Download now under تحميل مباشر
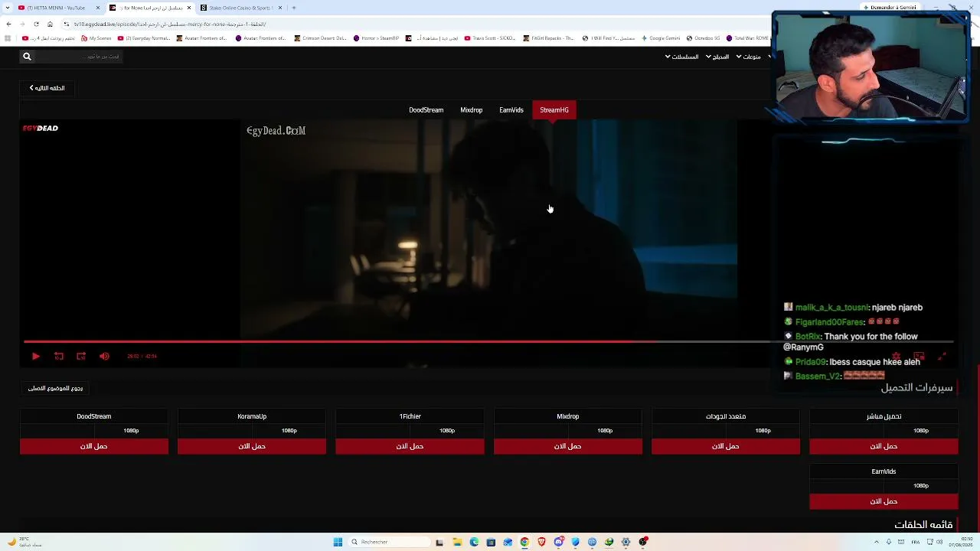980x551 pixels. click(x=884, y=446)
